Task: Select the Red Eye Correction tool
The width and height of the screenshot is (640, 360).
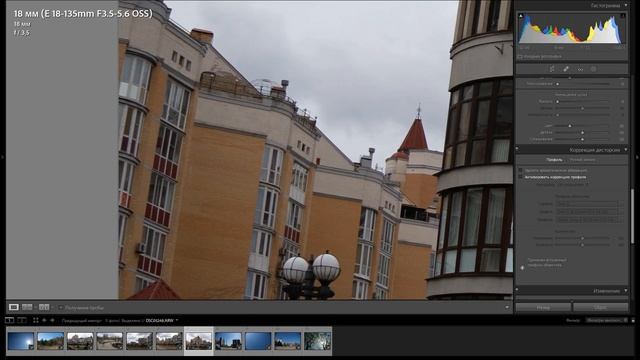Action: pos(580,69)
